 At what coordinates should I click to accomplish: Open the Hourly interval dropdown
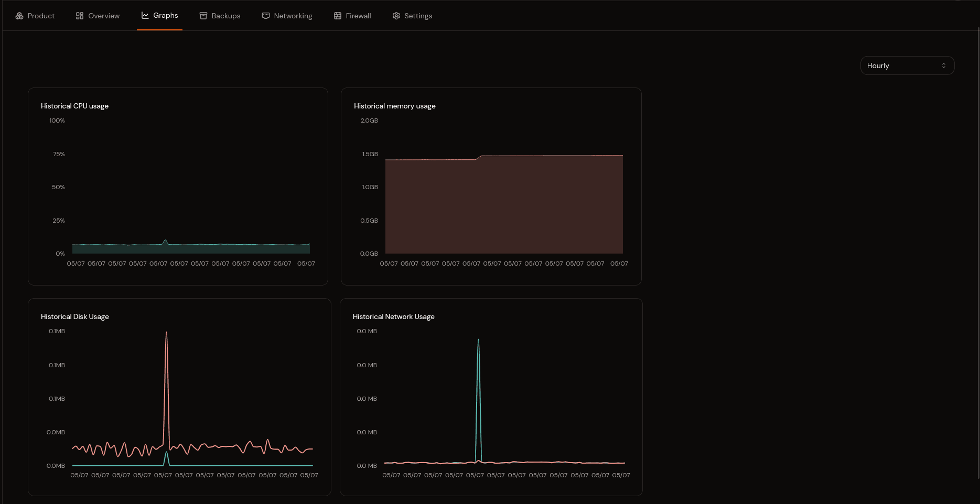(907, 65)
